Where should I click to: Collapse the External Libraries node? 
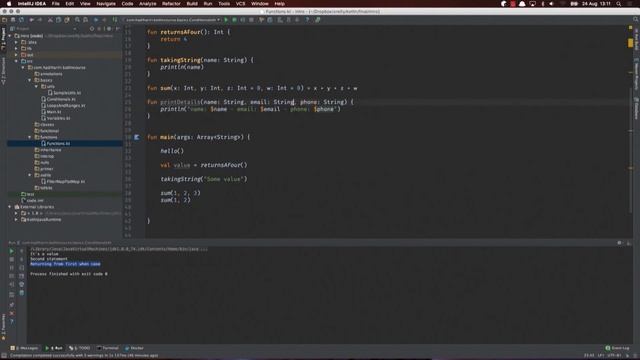click(10, 207)
